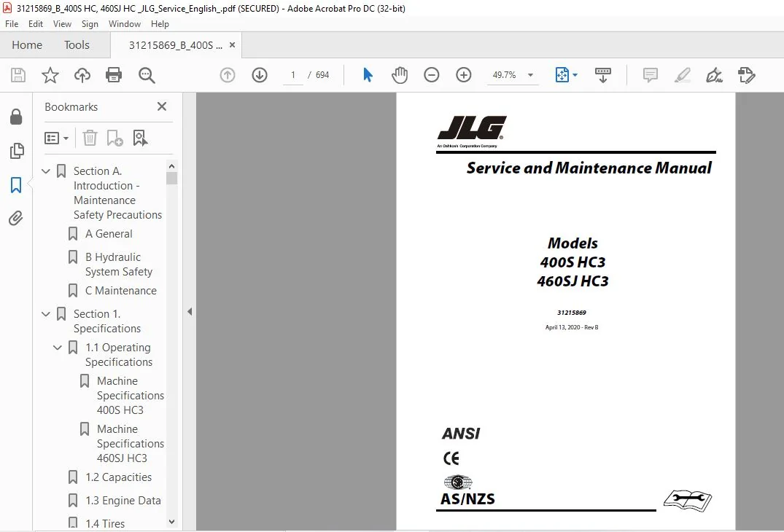Open the Edit menu
784x532 pixels.
[x=36, y=24]
